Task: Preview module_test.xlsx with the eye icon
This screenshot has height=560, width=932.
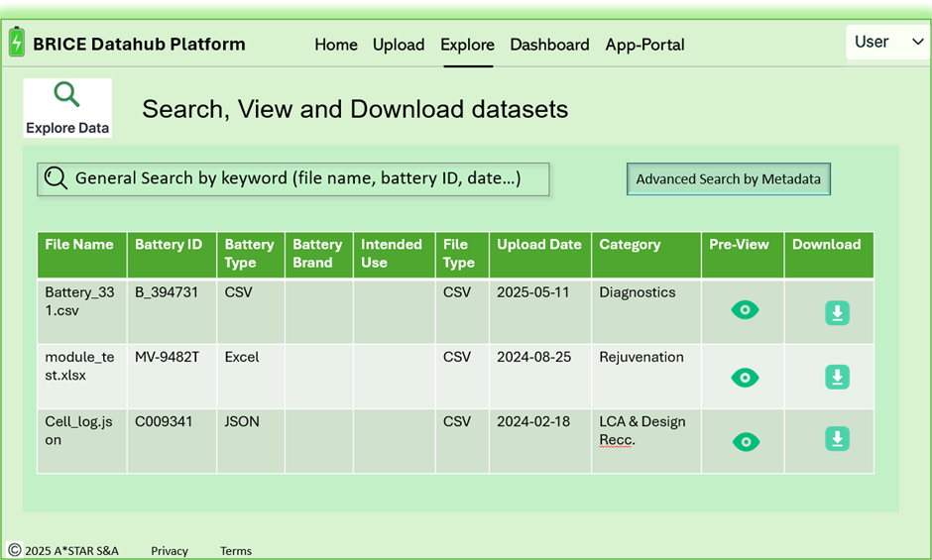Action: point(745,378)
